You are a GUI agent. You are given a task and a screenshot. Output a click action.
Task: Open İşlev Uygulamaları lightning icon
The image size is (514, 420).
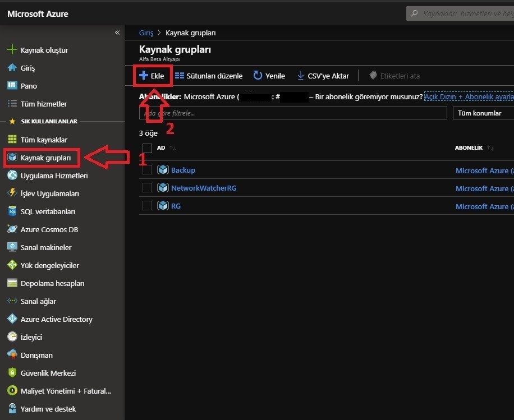coord(12,193)
